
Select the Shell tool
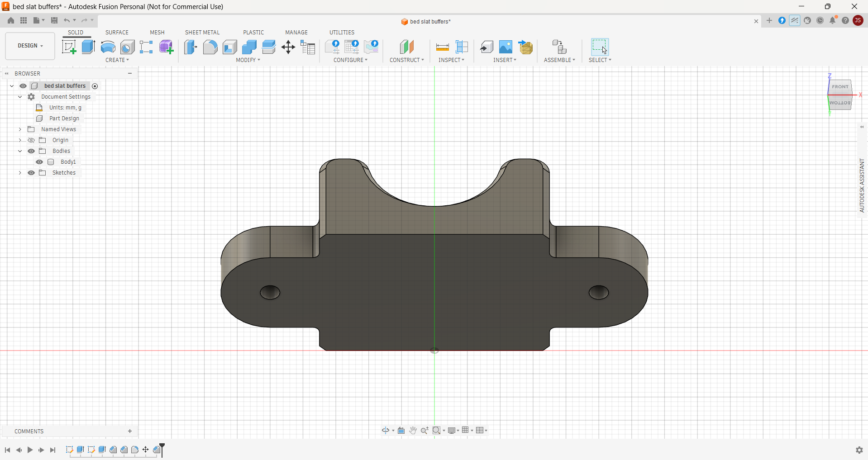pos(229,47)
